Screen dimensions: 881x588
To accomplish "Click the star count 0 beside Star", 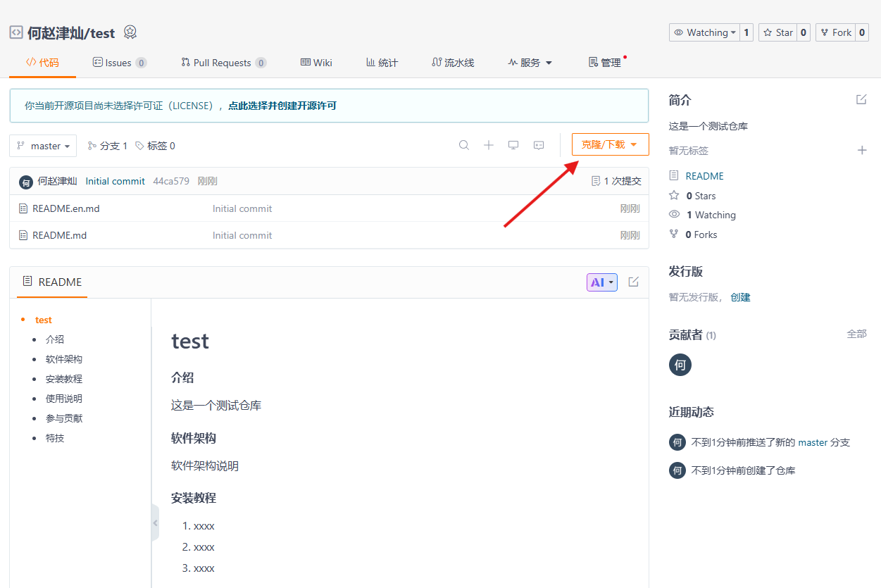I will pyautogui.click(x=804, y=32).
